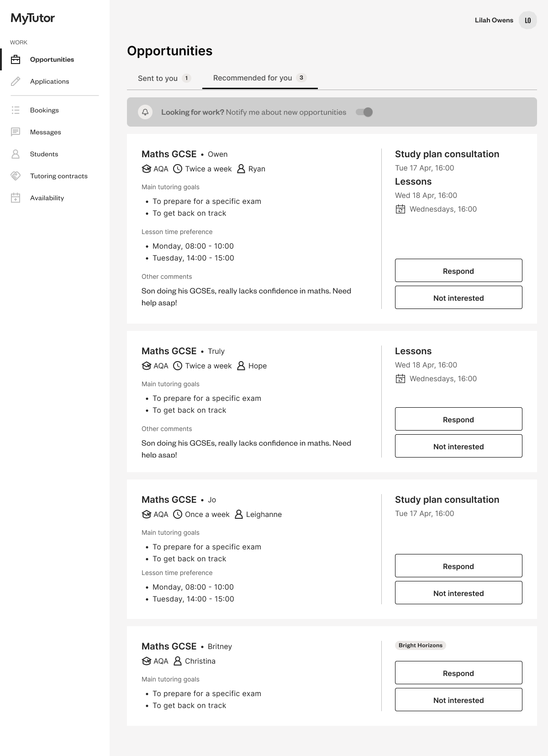Screen dimensions: 548x756
Task: Click the Opportunities page heading
Action: (x=170, y=51)
